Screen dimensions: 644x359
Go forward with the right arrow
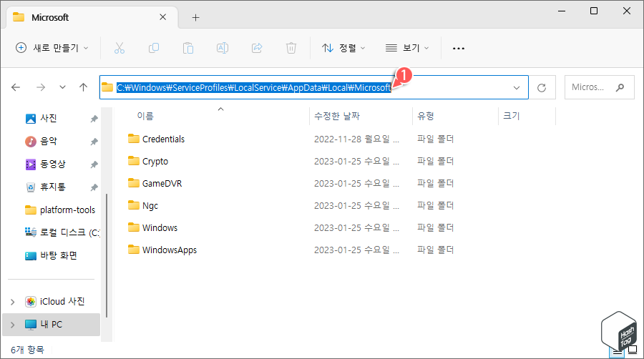click(x=41, y=87)
